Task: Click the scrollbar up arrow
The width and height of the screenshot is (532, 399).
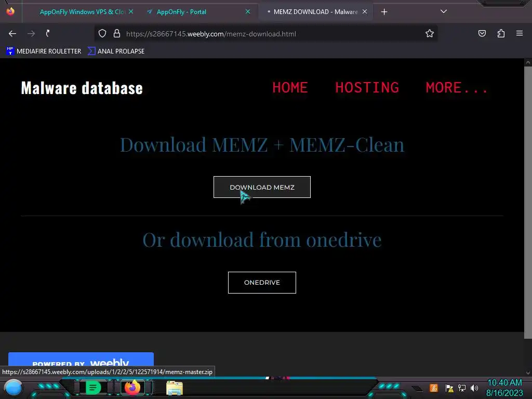Action: [528, 62]
